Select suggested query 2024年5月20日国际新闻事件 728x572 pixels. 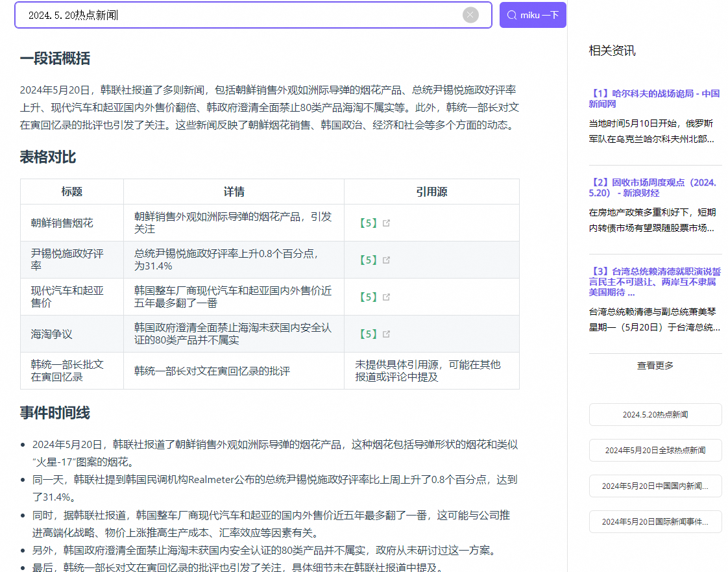point(655,522)
